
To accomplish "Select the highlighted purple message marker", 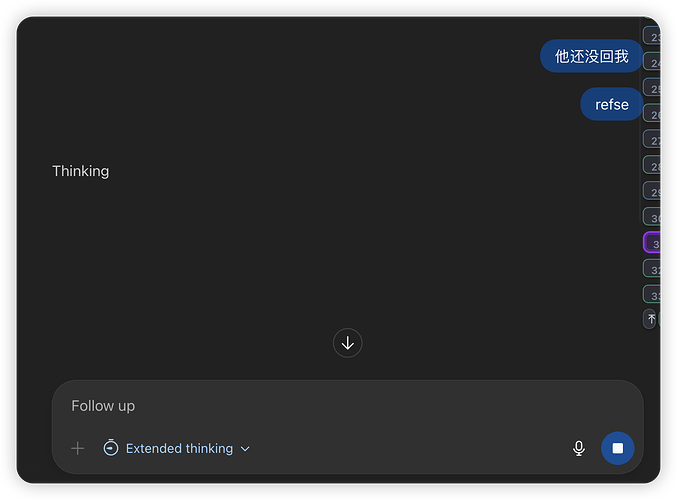I will coord(652,242).
